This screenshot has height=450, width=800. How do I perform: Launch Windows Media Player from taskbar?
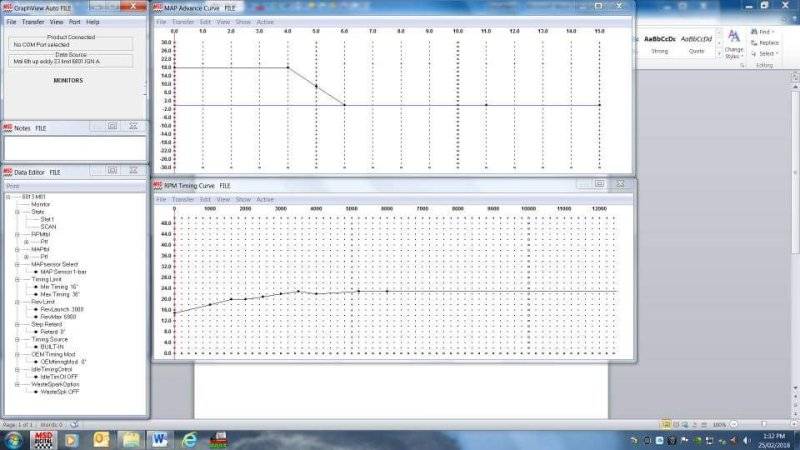click(72, 438)
